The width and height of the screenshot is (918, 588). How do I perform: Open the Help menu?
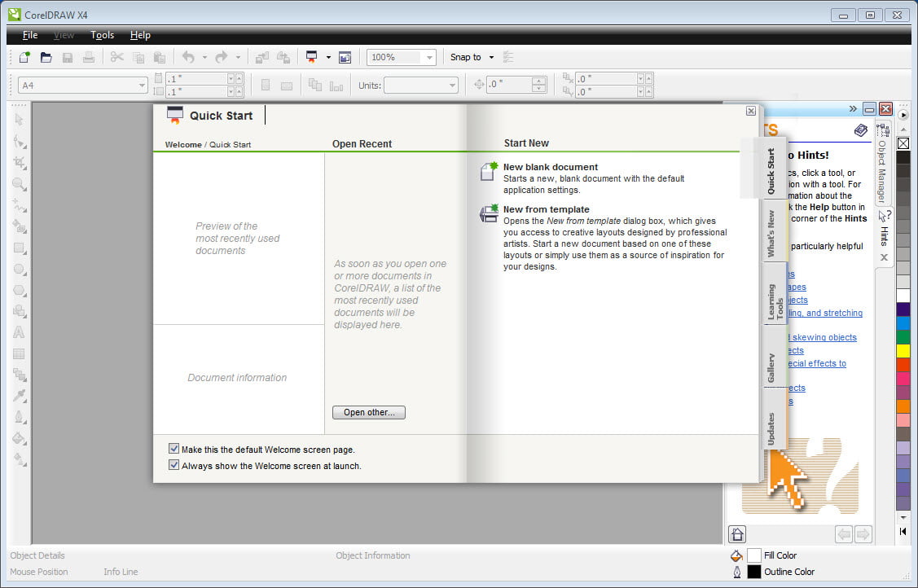point(140,35)
